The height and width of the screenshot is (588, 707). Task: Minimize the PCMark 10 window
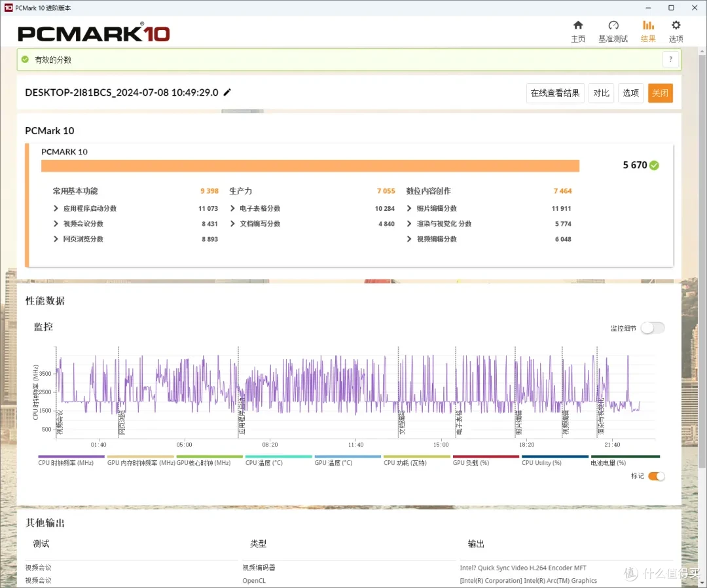[x=648, y=8]
